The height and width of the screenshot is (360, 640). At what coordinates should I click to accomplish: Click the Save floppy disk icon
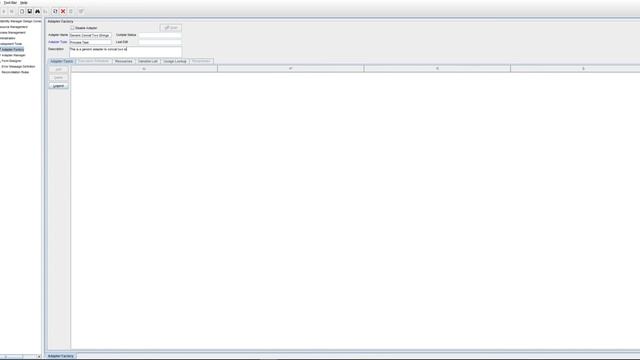[x=29, y=11]
